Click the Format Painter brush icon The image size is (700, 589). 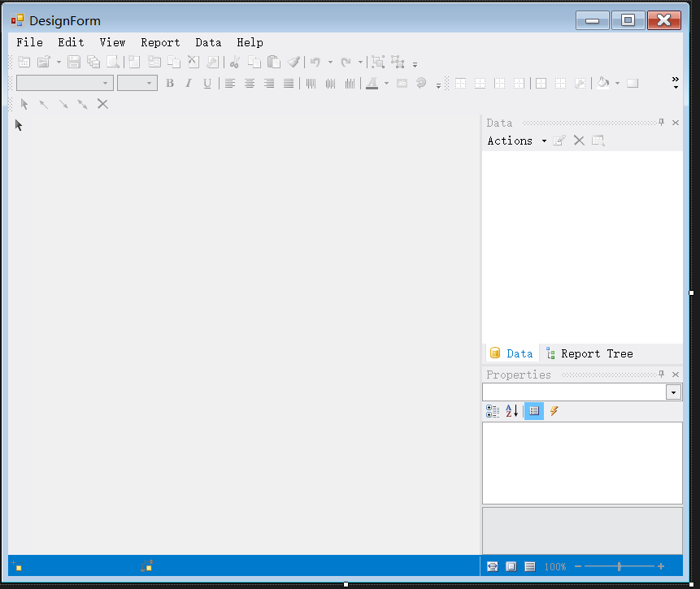(x=293, y=62)
